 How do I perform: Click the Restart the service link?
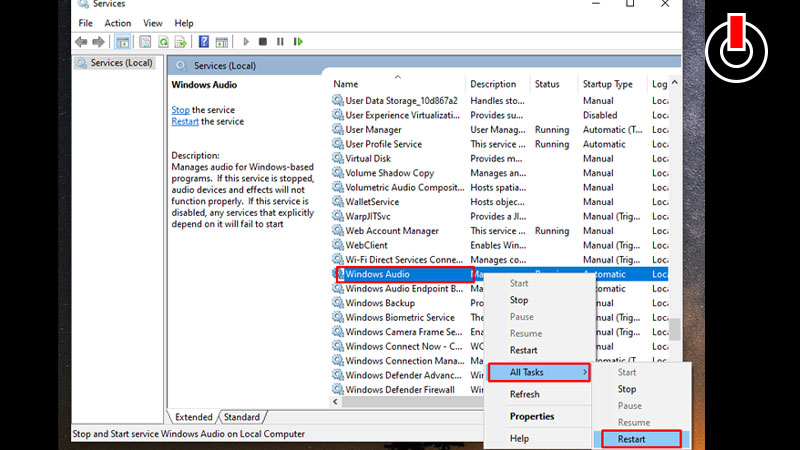[185, 121]
